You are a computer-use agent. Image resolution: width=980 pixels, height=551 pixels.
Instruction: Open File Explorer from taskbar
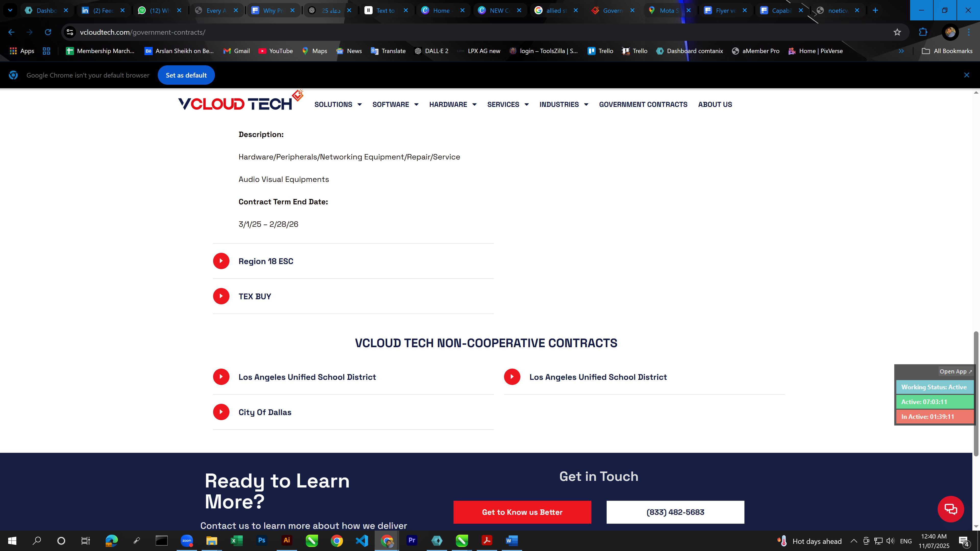(212, 541)
